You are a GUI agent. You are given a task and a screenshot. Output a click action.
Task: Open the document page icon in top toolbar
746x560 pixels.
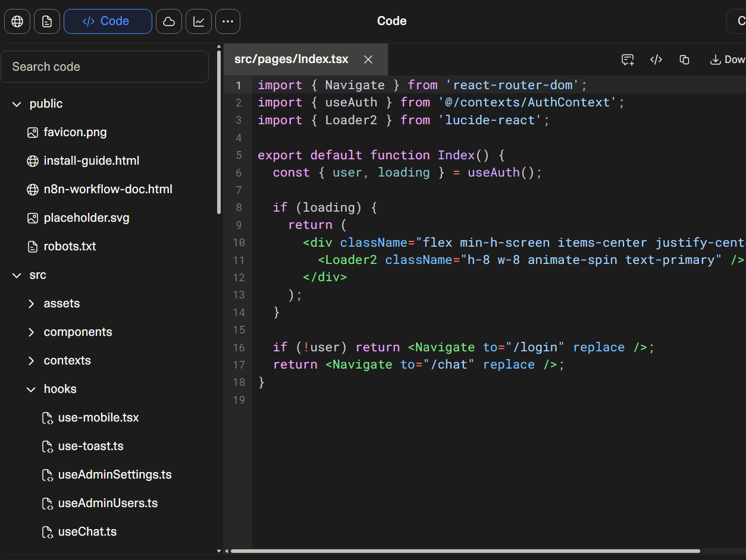[47, 21]
